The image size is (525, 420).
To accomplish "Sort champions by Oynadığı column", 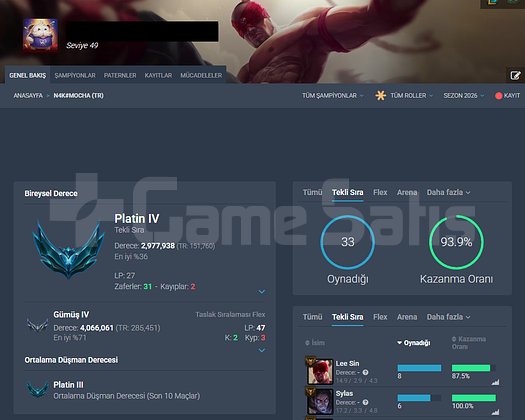I will (x=414, y=343).
